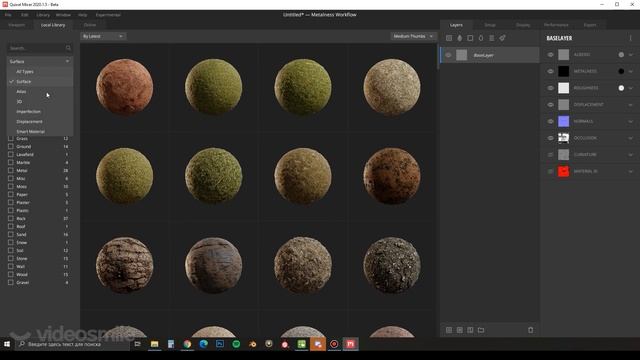Switch to the Export tab
Screen dimensions: 640x360
[590, 25]
